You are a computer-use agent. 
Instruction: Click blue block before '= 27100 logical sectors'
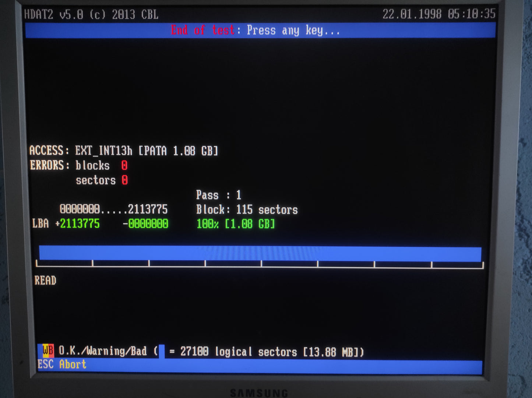pyautogui.click(x=161, y=352)
